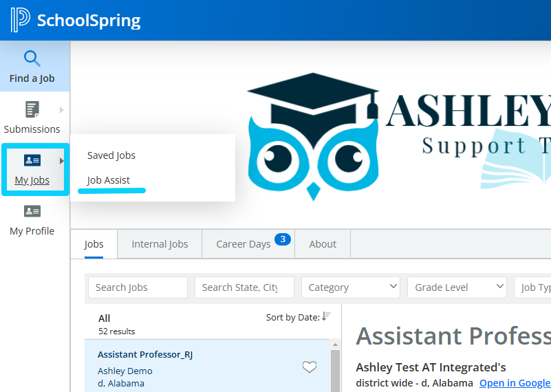Image resolution: width=551 pixels, height=392 pixels.
Task: Click the Find a Job label
Action: pos(32,78)
